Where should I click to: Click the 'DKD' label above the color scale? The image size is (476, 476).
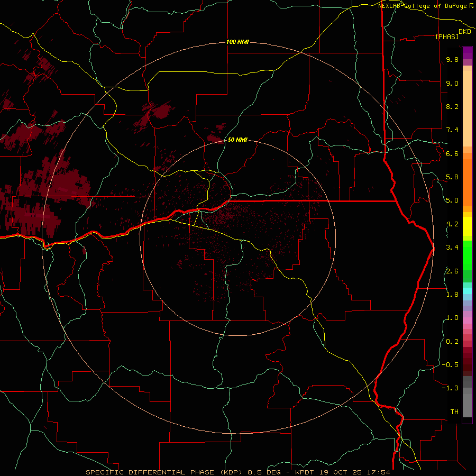click(465, 32)
